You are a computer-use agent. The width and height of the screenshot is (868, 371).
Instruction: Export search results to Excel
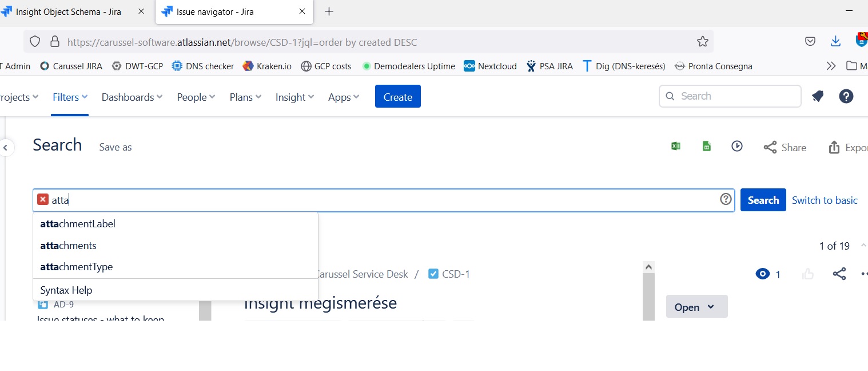tap(675, 147)
